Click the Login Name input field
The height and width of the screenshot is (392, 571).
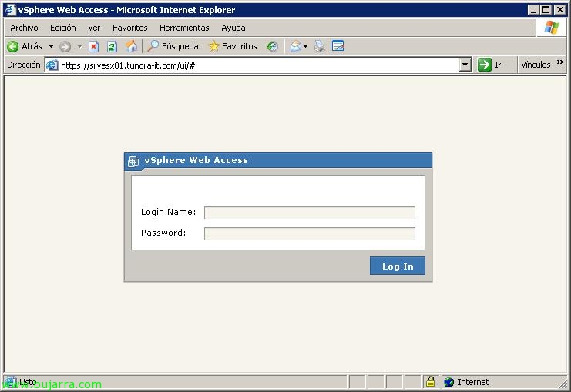(x=310, y=213)
